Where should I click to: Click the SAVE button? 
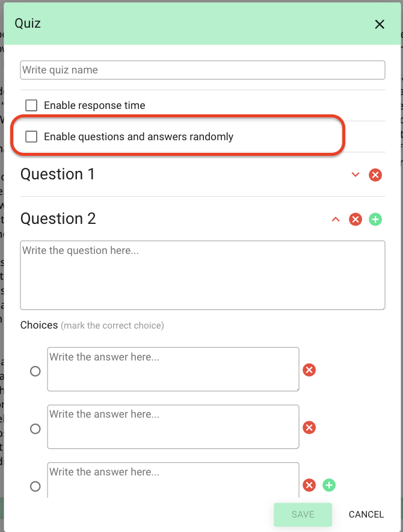pyautogui.click(x=303, y=515)
